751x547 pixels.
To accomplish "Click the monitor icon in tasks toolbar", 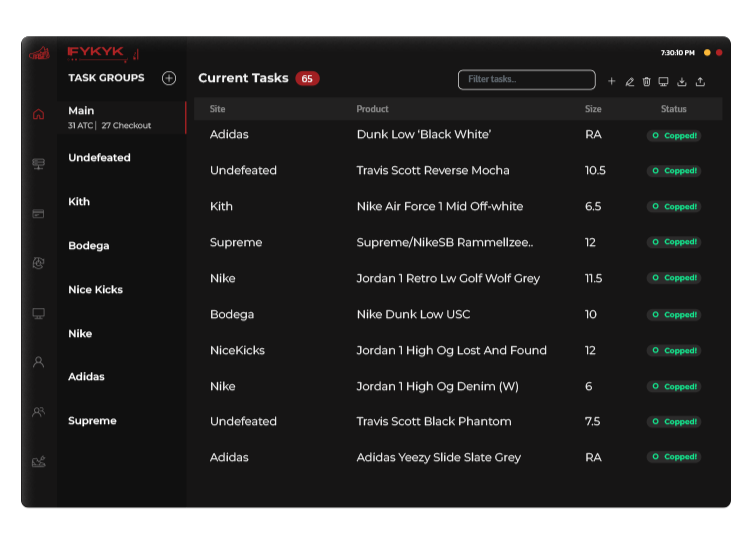I will pyautogui.click(x=663, y=82).
